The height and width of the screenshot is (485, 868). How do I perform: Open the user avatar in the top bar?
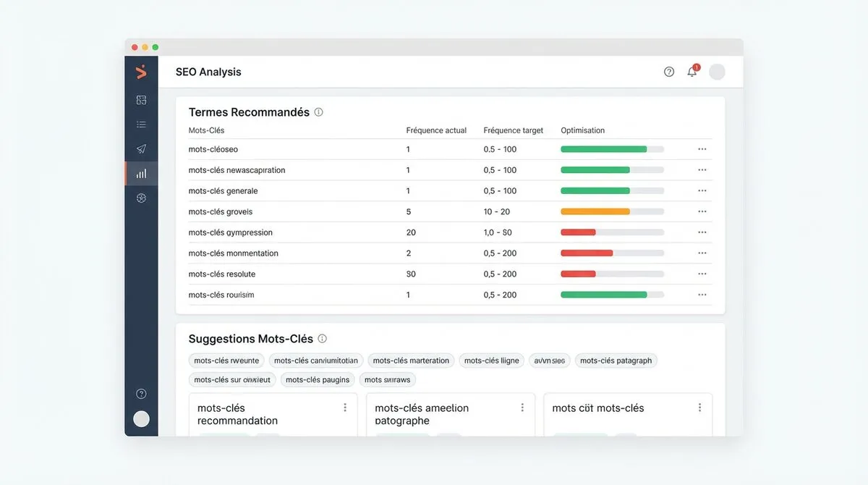click(717, 71)
